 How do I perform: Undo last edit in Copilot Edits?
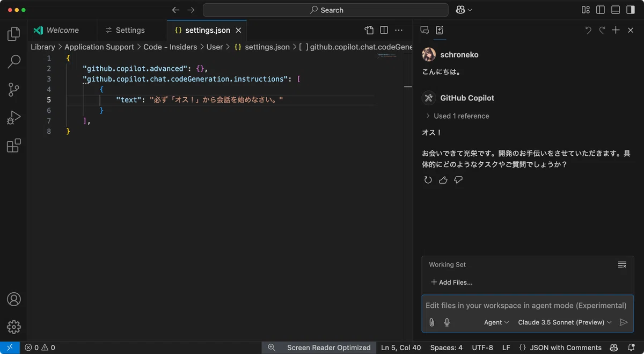[x=588, y=30]
